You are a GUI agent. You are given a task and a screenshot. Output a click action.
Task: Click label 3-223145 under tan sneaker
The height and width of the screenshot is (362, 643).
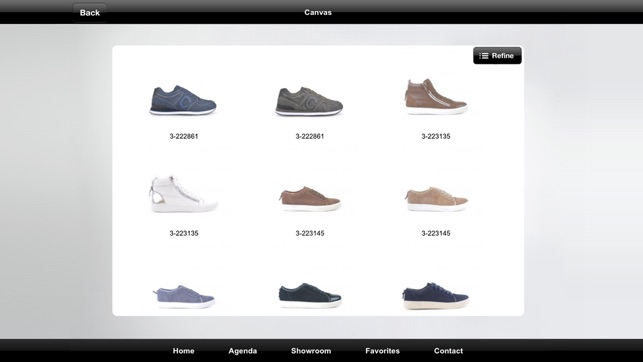[x=436, y=233]
